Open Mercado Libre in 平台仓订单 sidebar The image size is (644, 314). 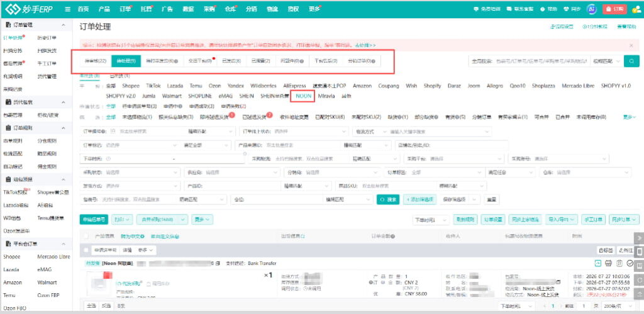tap(53, 257)
